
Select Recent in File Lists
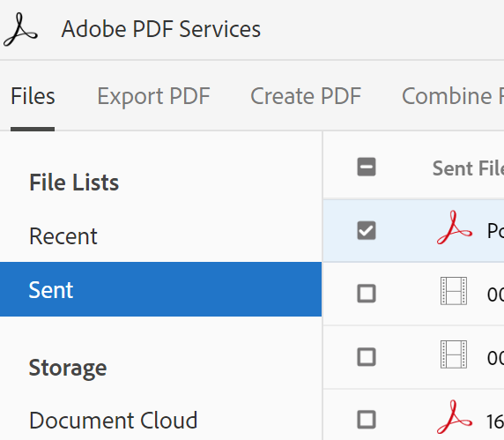[63, 236]
